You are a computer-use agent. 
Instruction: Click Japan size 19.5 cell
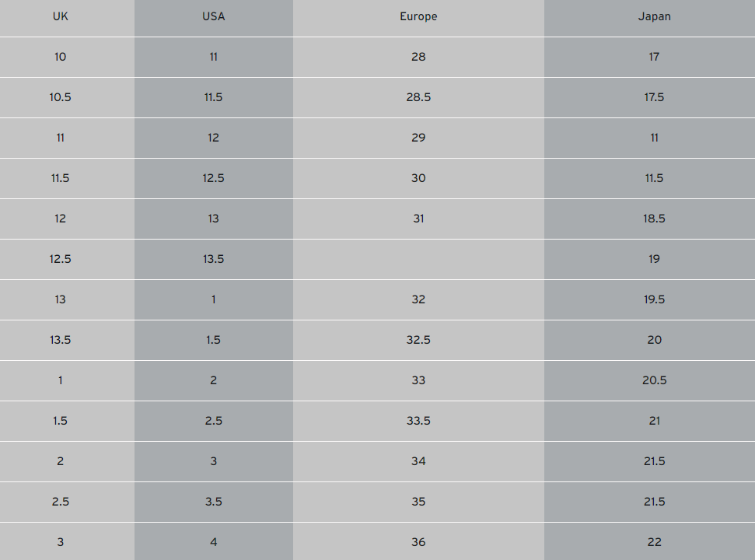654,299
